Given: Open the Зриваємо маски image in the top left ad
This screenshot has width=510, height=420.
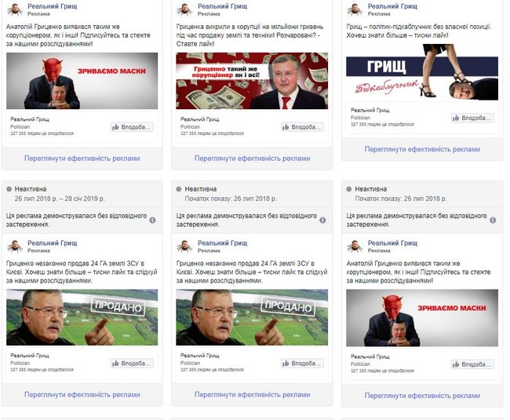Looking at the screenshot, I should click(82, 81).
